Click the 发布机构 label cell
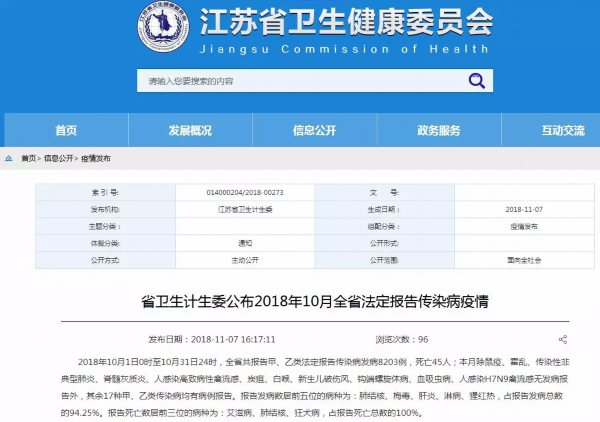This screenshot has width=600, height=422. pos(105,210)
